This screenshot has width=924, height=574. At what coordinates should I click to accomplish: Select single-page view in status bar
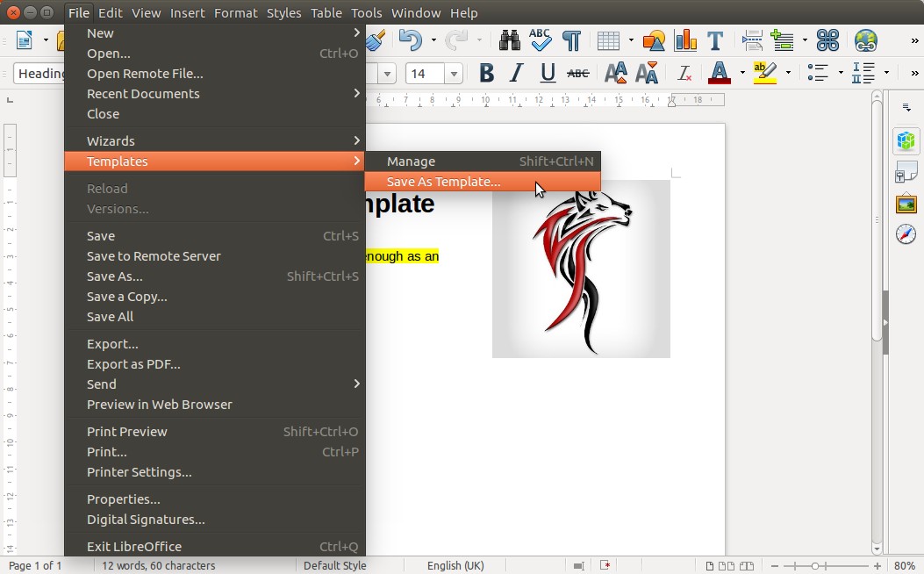pos(710,566)
